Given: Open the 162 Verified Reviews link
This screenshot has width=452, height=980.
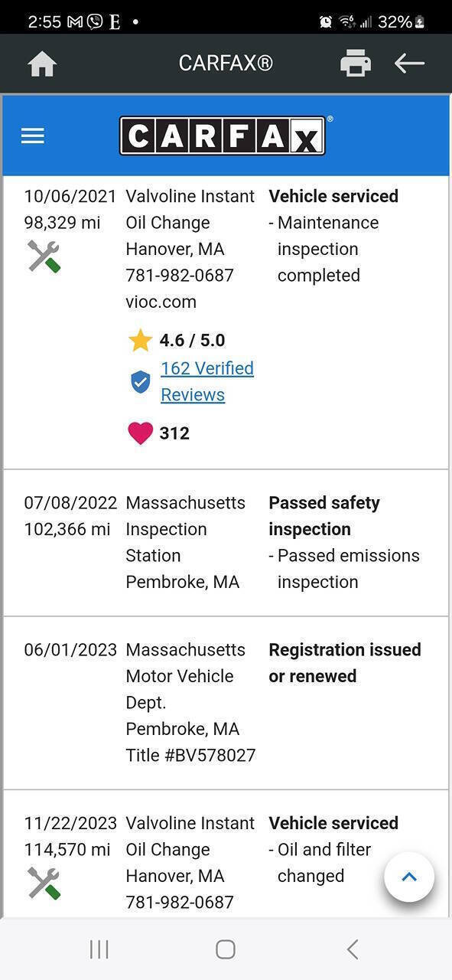Looking at the screenshot, I should pos(207,381).
